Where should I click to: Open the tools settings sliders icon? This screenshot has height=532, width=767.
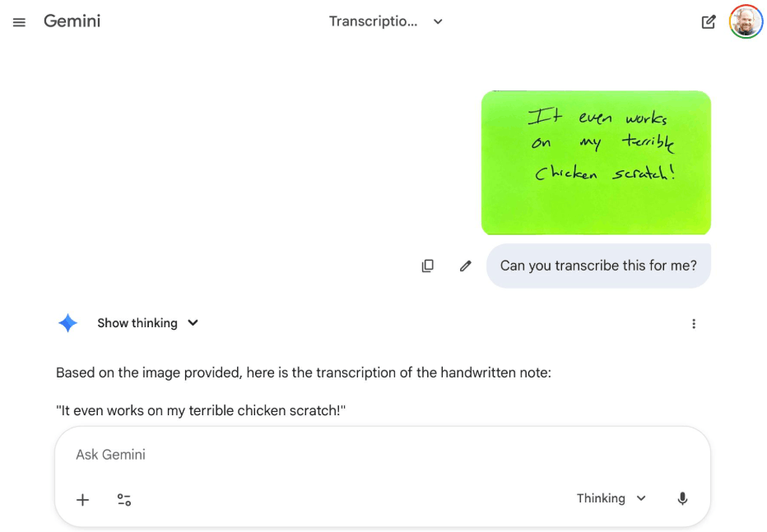(123, 499)
